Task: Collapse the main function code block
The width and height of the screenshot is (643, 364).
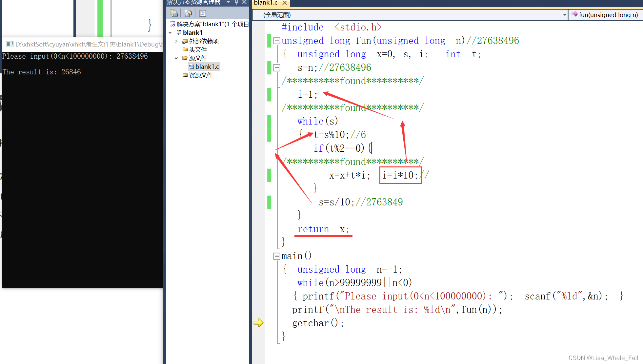Action: click(276, 256)
